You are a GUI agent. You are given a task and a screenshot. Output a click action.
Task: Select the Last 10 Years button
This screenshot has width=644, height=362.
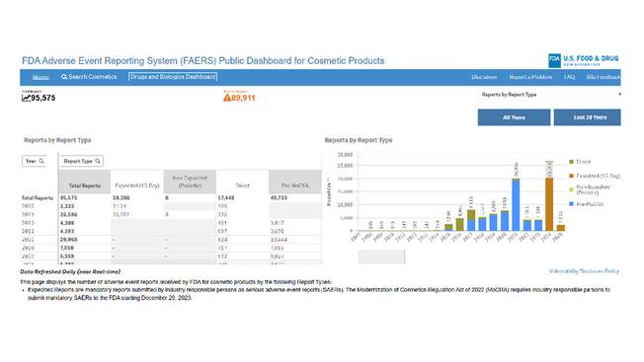pos(588,117)
